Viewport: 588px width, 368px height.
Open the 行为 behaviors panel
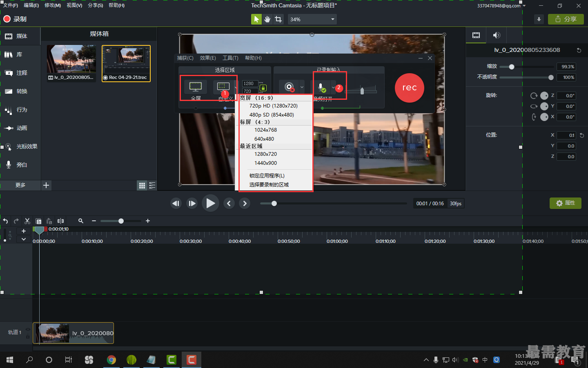(x=20, y=110)
